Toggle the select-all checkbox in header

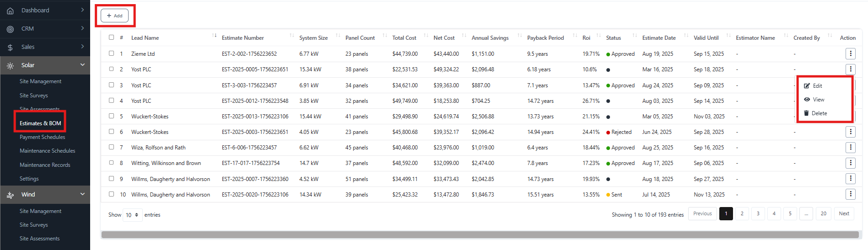(x=111, y=37)
